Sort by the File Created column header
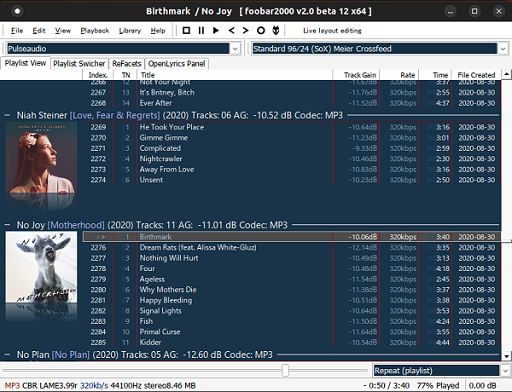The height and width of the screenshot is (392, 512). [476, 75]
